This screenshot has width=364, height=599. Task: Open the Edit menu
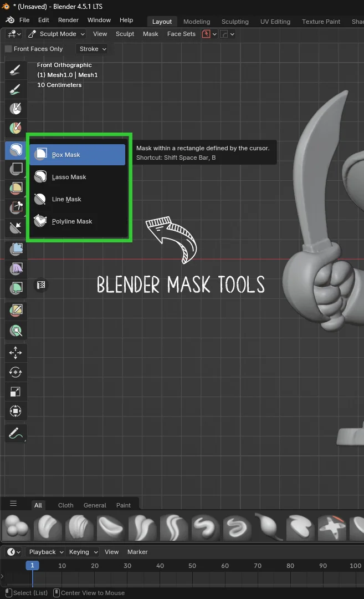[44, 21]
